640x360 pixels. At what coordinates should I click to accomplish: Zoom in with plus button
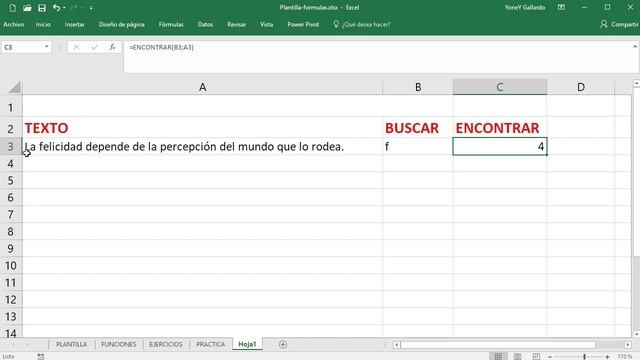coord(607,356)
